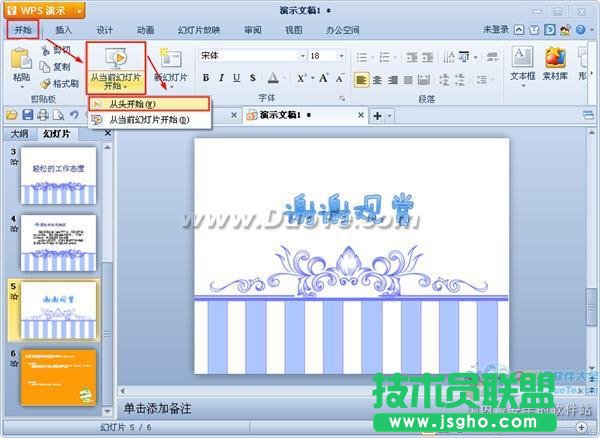Switch to the 设计 ribbon tab
Screen dimensions: 600x438
[104, 30]
